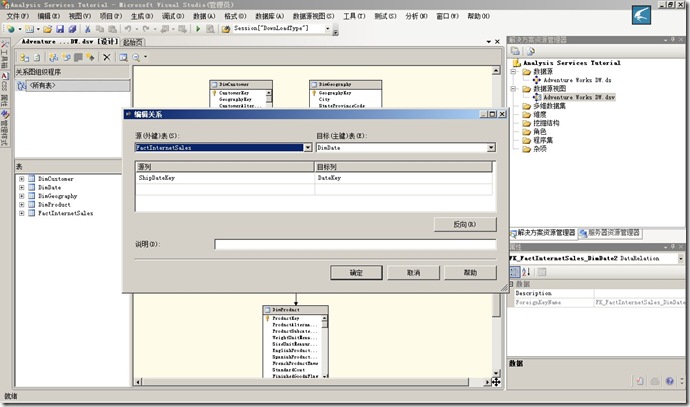Expand the FactInternetSales table node
This screenshot has width=690, height=407.
pyautogui.click(x=22, y=213)
